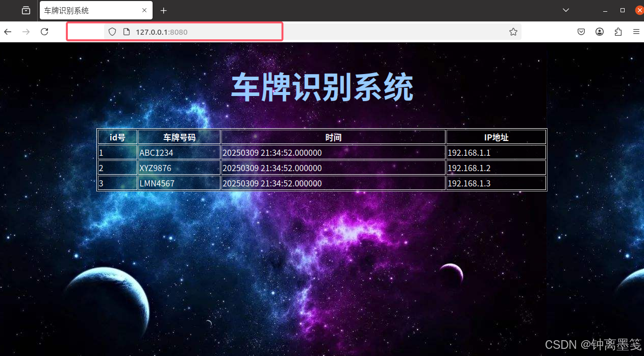The image size is (644, 356).
Task: Maximize the browser window
Action: point(623,10)
